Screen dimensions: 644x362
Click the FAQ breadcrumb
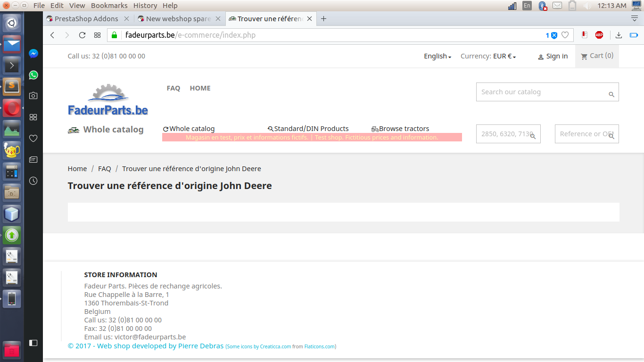click(105, 169)
